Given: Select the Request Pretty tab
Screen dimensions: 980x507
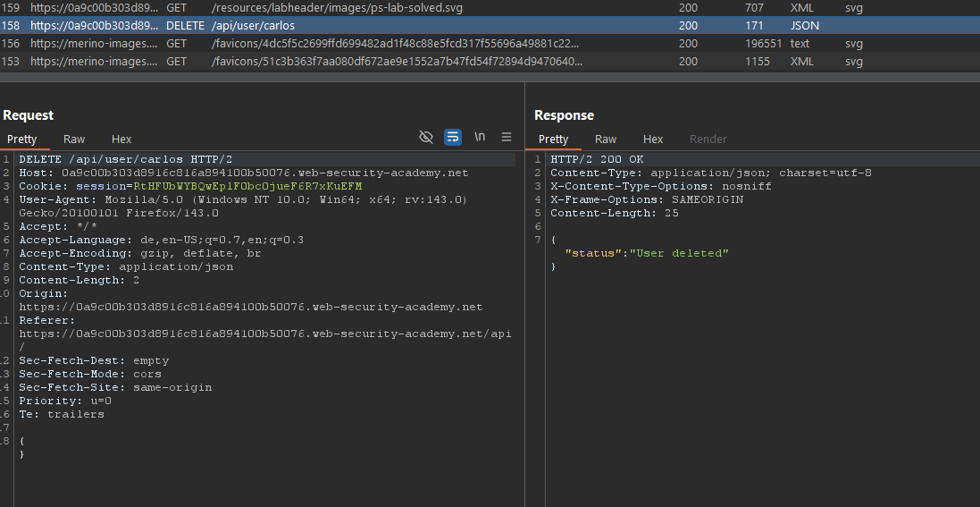Looking at the screenshot, I should point(22,139).
